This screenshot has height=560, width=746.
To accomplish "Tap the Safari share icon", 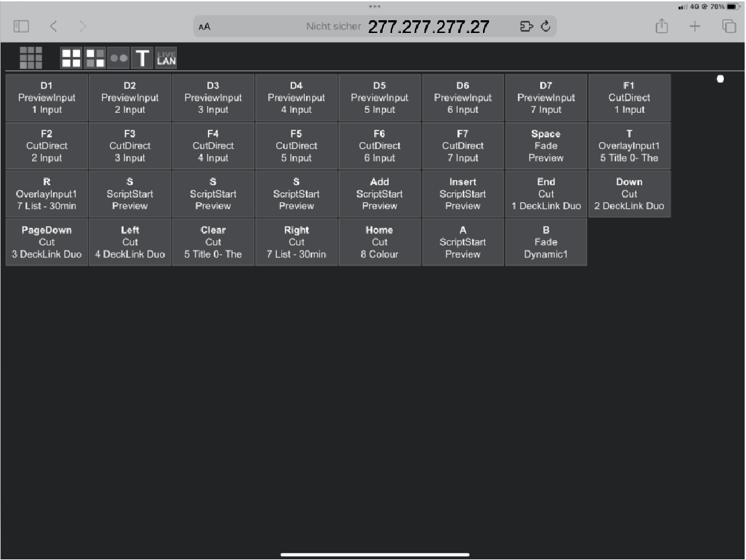I will tap(662, 26).
